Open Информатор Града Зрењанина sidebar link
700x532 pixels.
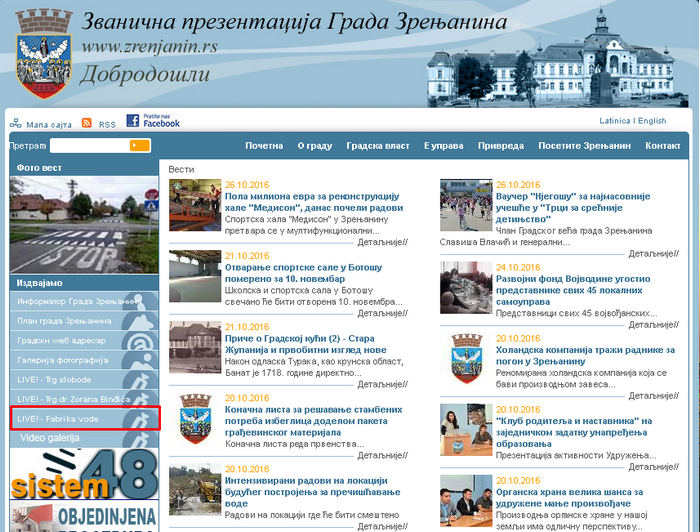click(x=84, y=301)
